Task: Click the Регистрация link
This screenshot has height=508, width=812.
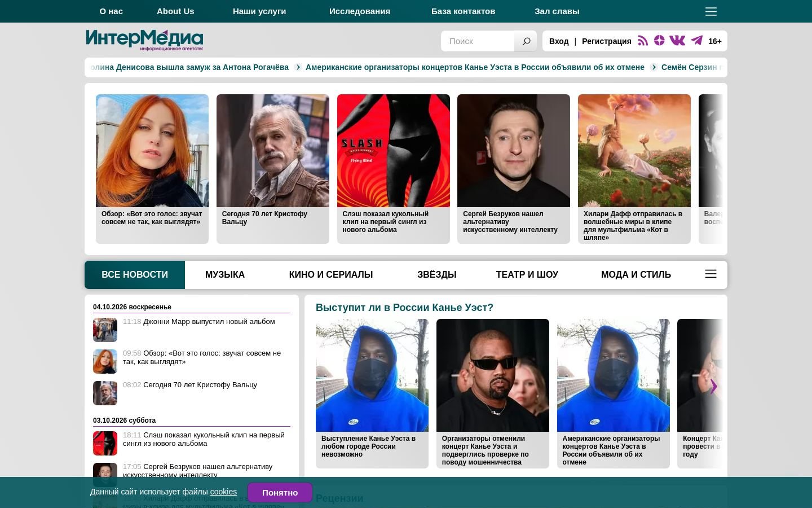Action: (607, 41)
